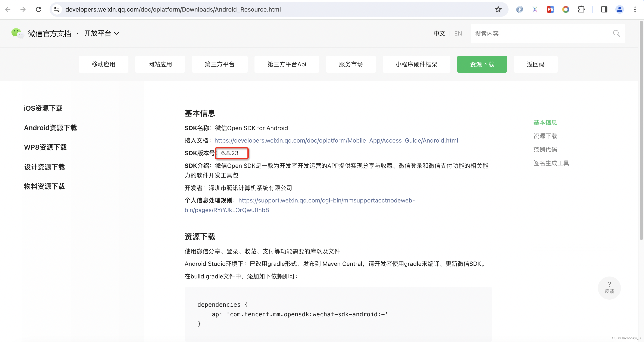Open the Chrome extensions puzzle icon
This screenshot has height=342, width=644.
tap(581, 9)
